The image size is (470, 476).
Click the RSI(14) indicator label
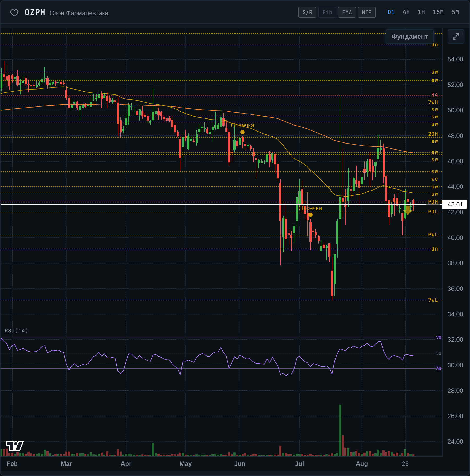click(x=16, y=331)
